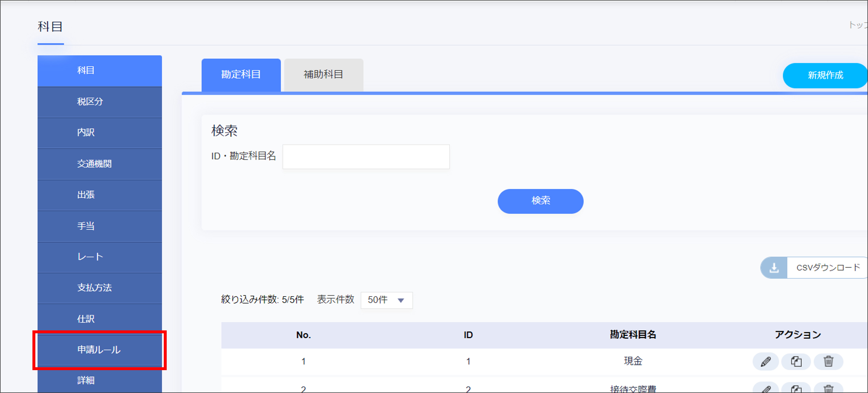868x393 pixels.
Task: Open 申請ルール in the sidebar menu
Action: [100, 350]
